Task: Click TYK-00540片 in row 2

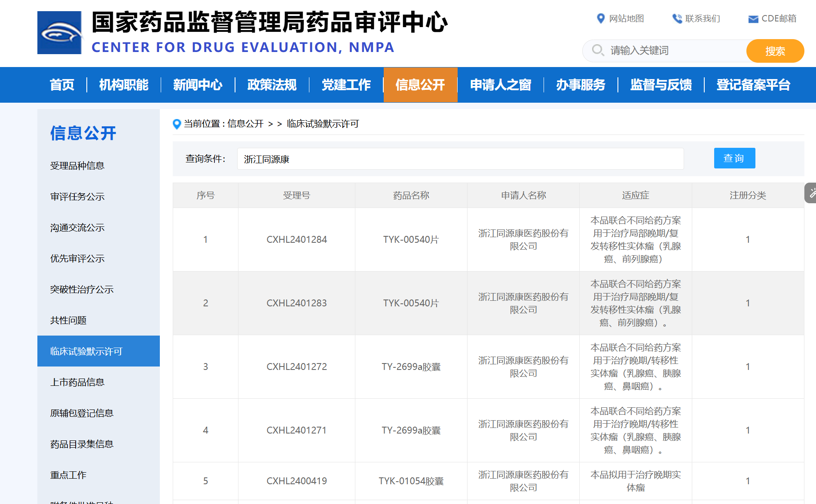Action: 411,303
